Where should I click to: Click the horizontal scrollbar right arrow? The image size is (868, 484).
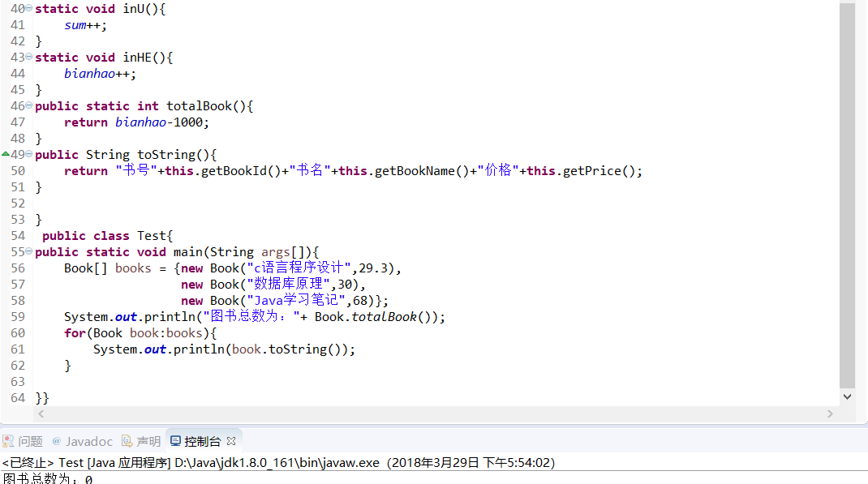click(x=830, y=413)
